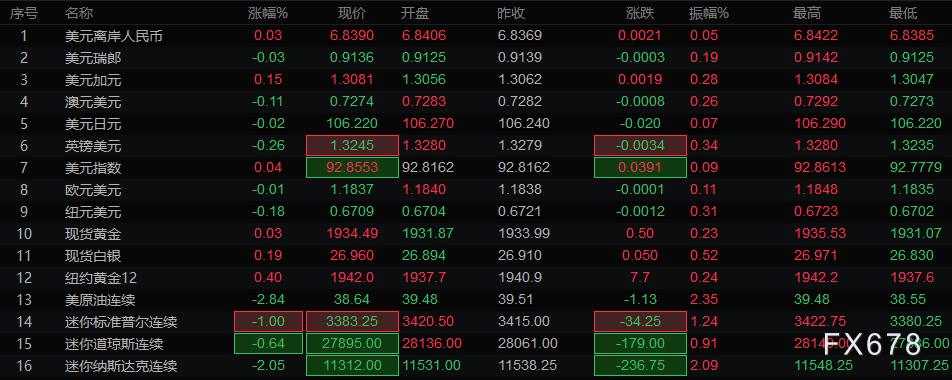Image resolution: width=952 pixels, height=380 pixels.
Task: Click the 最高 column header
Action: click(x=808, y=13)
